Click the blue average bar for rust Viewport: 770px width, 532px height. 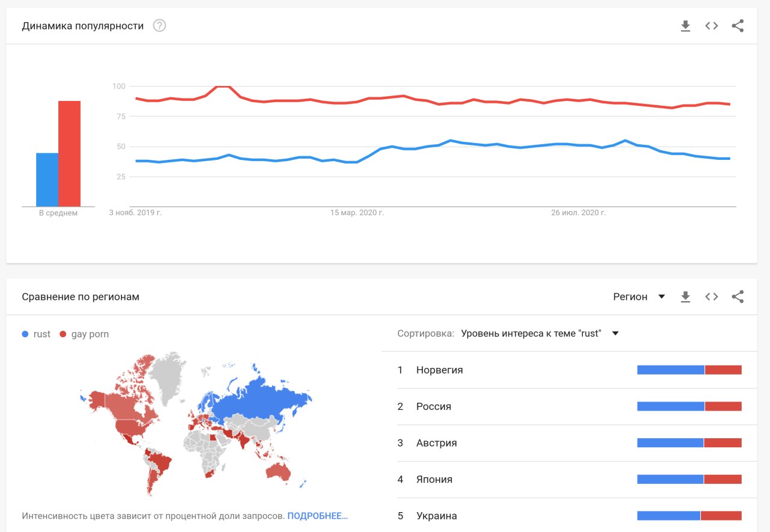[x=47, y=179]
